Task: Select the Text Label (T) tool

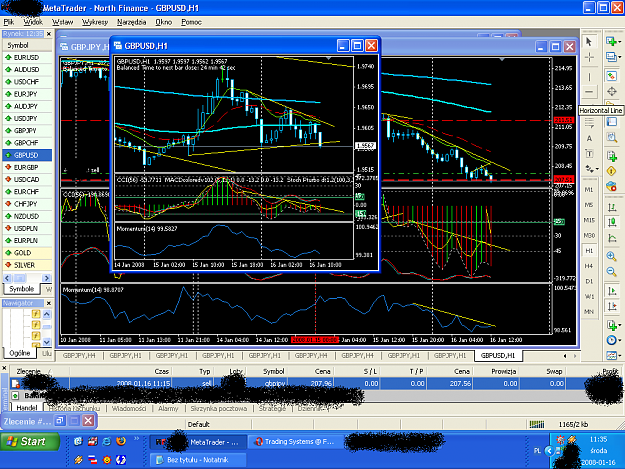Action: click(589, 154)
